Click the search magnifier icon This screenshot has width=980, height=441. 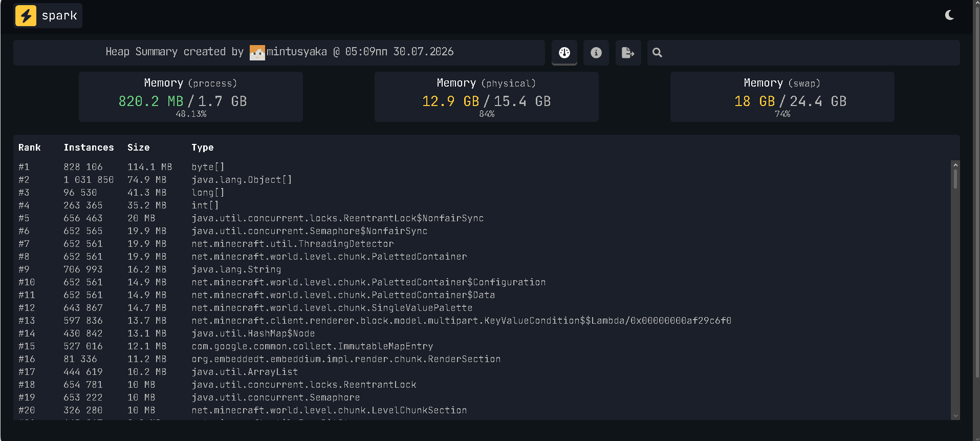click(x=658, y=52)
